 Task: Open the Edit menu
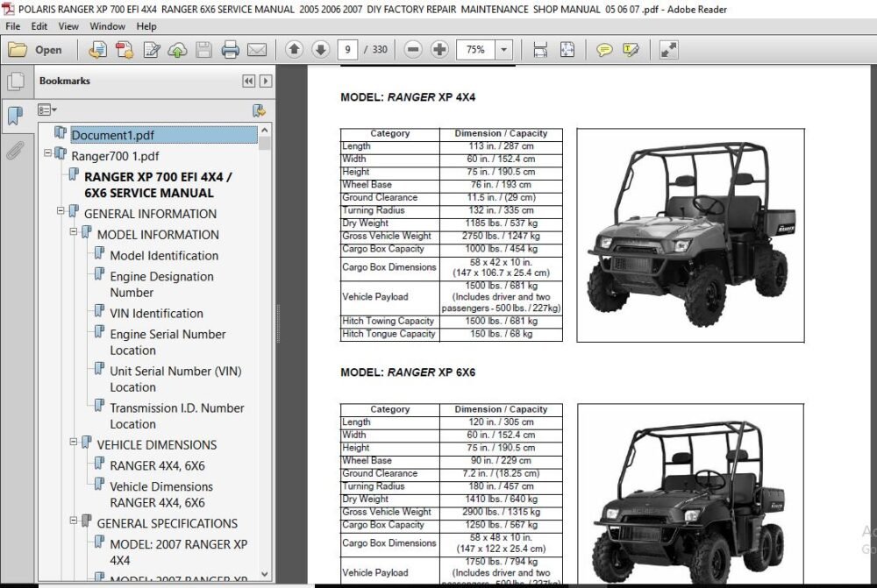(x=39, y=26)
